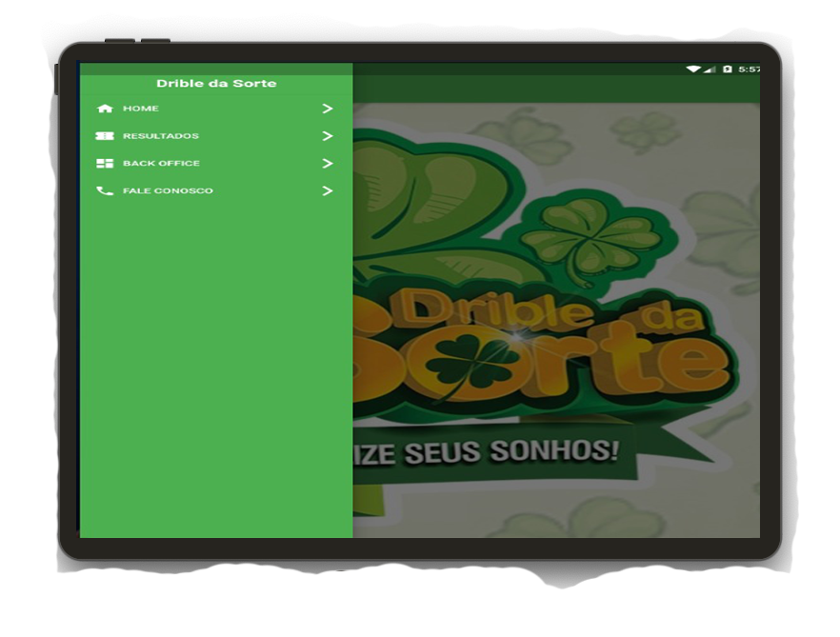Expand the Fale Conosco chevron arrow

click(x=328, y=190)
